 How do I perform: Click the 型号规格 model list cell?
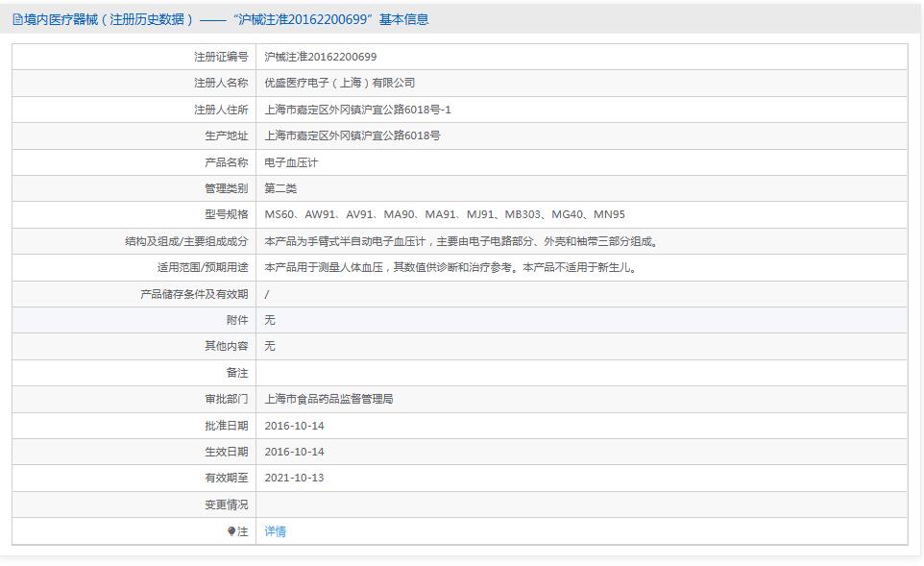tap(442, 215)
